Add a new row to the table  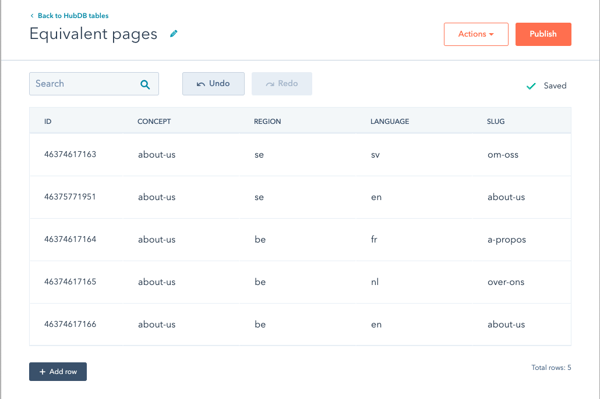(58, 371)
